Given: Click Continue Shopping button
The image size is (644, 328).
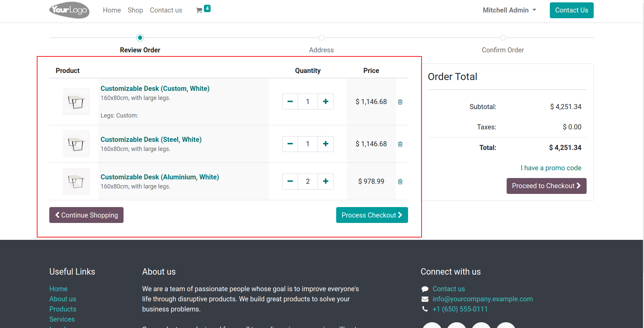Looking at the screenshot, I should 86,215.
